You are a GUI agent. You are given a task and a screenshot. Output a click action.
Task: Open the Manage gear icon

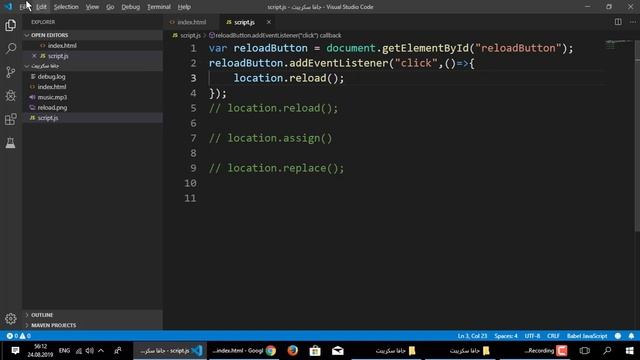[11, 318]
